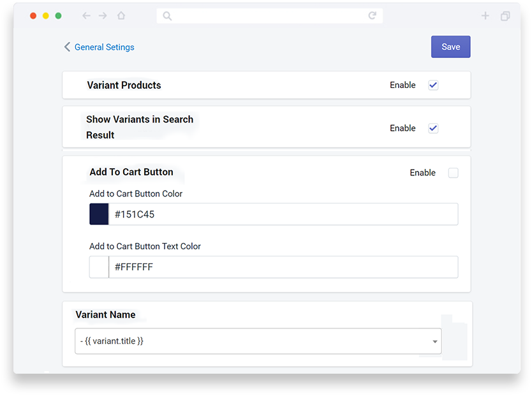Click the back chevron beside General Setings
Screen dimensions: 532x396
[67, 47]
